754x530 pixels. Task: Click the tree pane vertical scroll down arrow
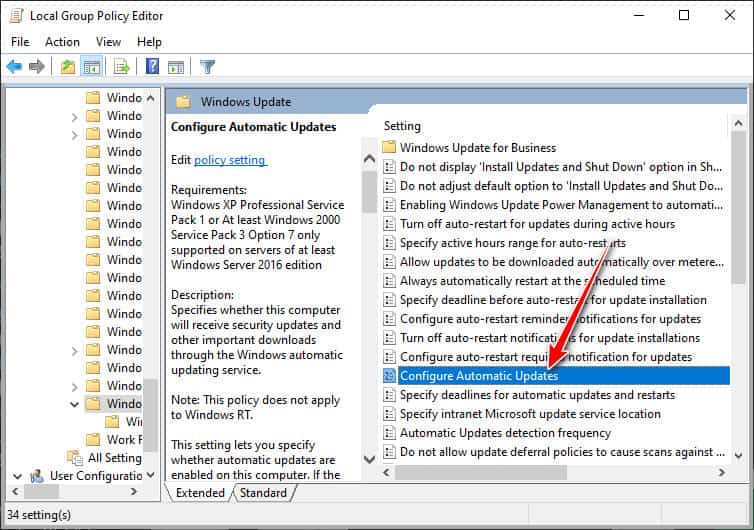click(x=151, y=475)
